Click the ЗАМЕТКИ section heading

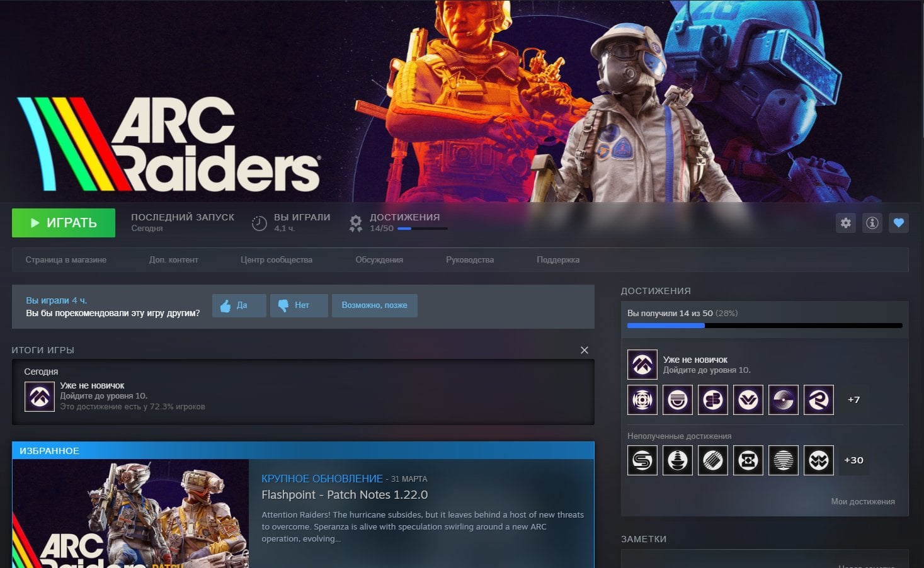[x=644, y=539]
